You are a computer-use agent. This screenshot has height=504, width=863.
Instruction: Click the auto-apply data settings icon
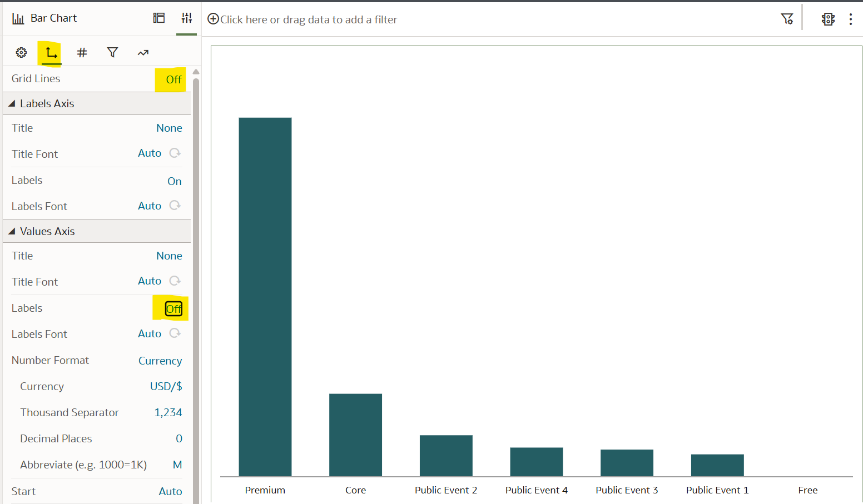tap(828, 19)
